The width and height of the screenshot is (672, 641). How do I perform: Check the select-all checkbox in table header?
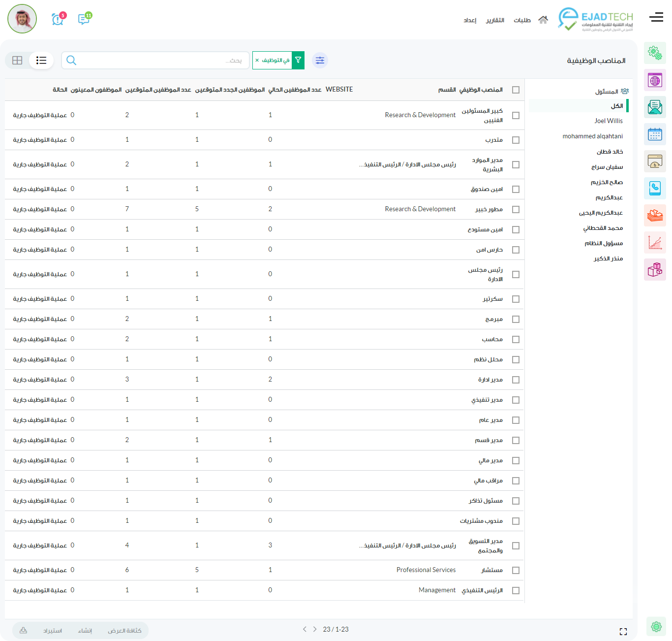[x=516, y=90]
